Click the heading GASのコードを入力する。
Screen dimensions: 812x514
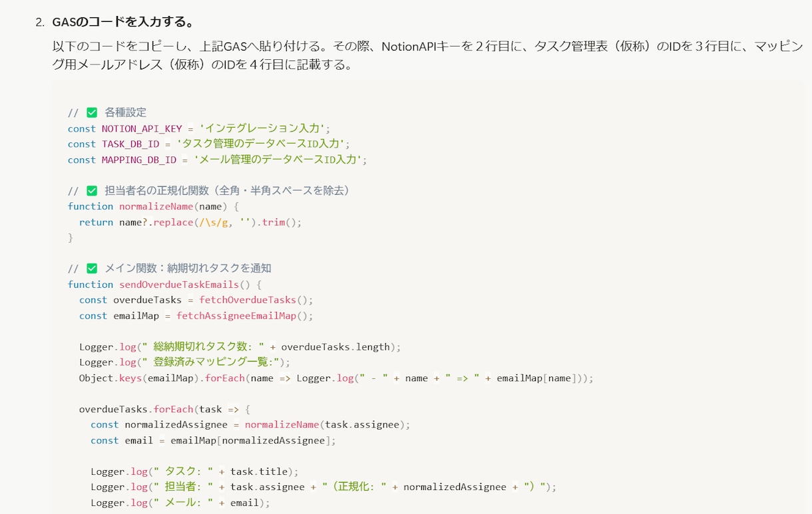[x=124, y=23]
